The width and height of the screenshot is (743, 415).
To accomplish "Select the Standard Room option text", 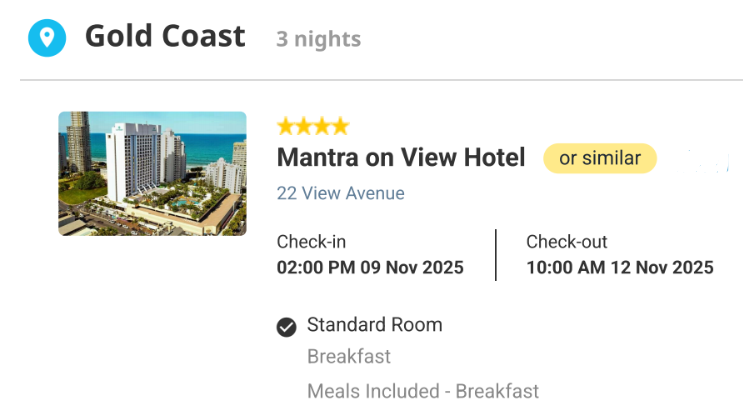I will 375,325.
